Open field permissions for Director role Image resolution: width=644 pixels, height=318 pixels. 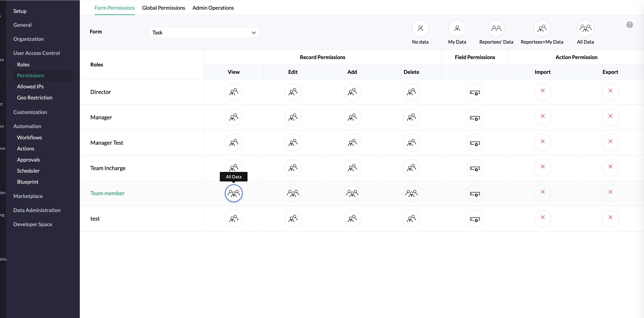(475, 92)
